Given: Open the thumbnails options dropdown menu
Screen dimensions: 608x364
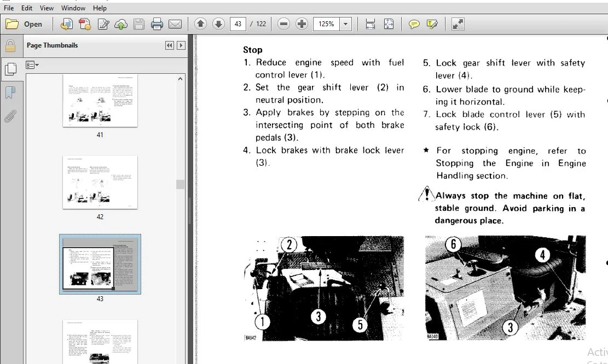Looking at the screenshot, I should (32, 65).
